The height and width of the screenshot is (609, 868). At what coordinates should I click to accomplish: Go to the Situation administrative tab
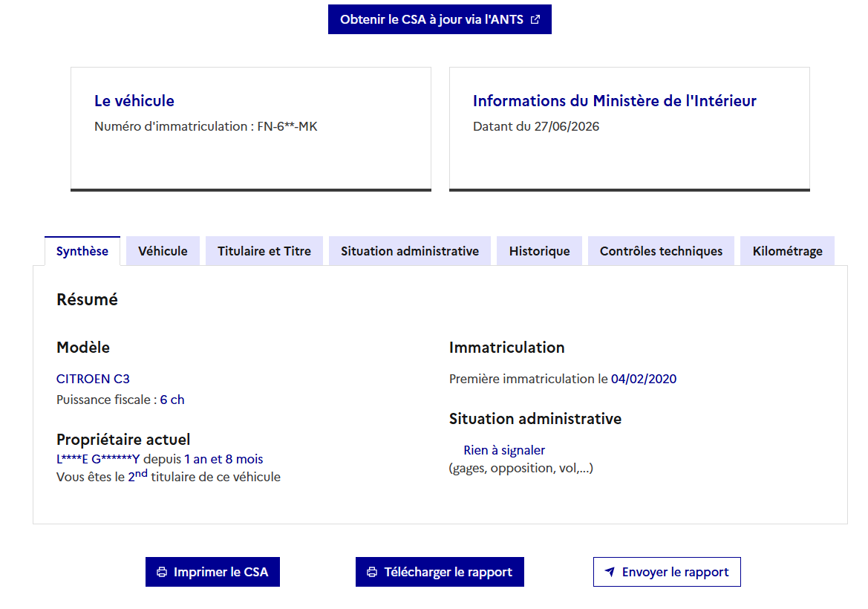pyautogui.click(x=410, y=251)
